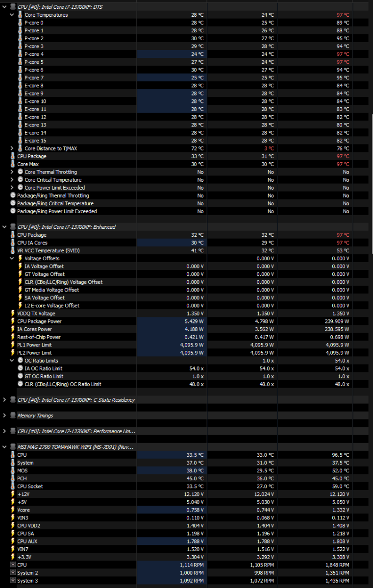Viewport: 373px width, 588px height.
Task: Click the lightning bolt icon beside CPU Package Power
Action: 13,321
